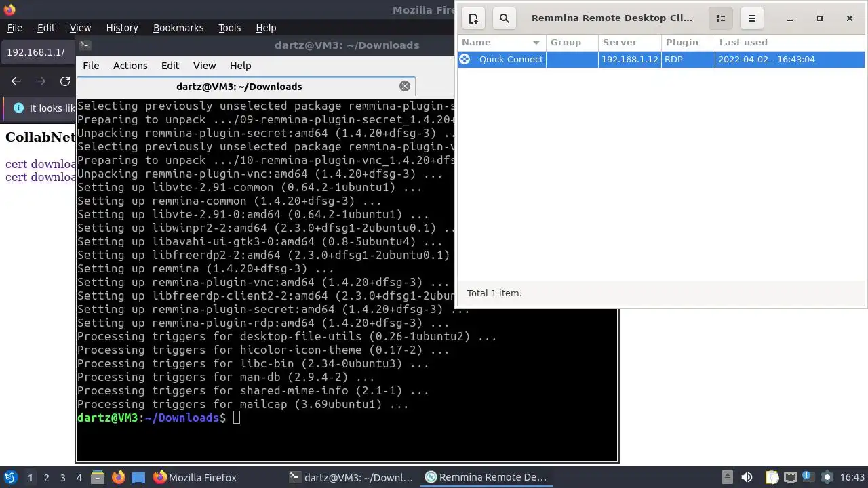Screen dimensions: 868x488
Task: Open the Firefox History menu
Action: pos(122,28)
